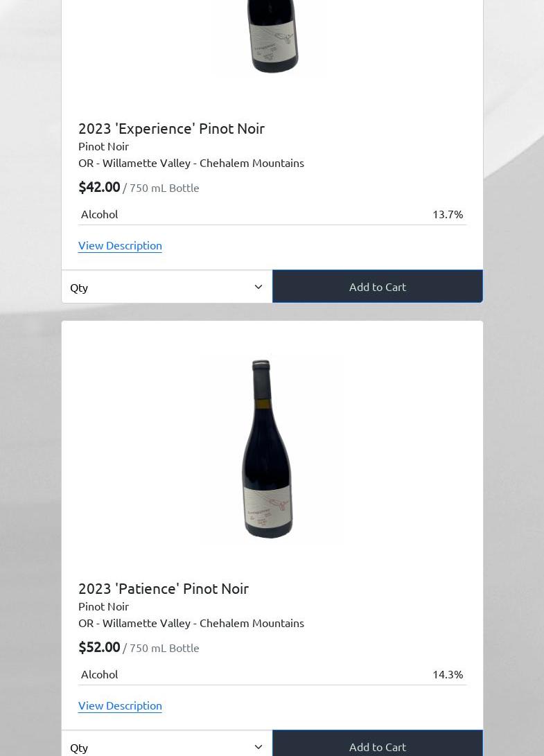Click chevron arrow in Experience Qty selector
Image resolution: width=544 pixels, height=756 pixels.
[258, 287]
